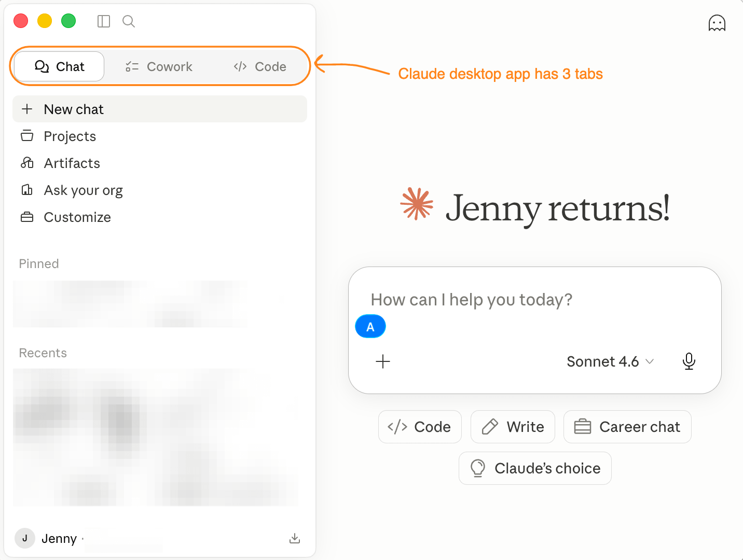Choose the Career chat suggestion chip

pos(627,427)
